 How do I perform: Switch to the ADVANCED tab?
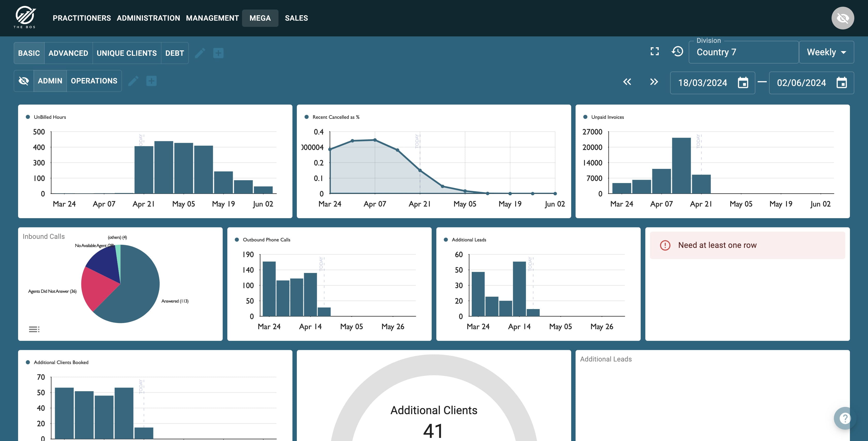click(x=68, y=53)
